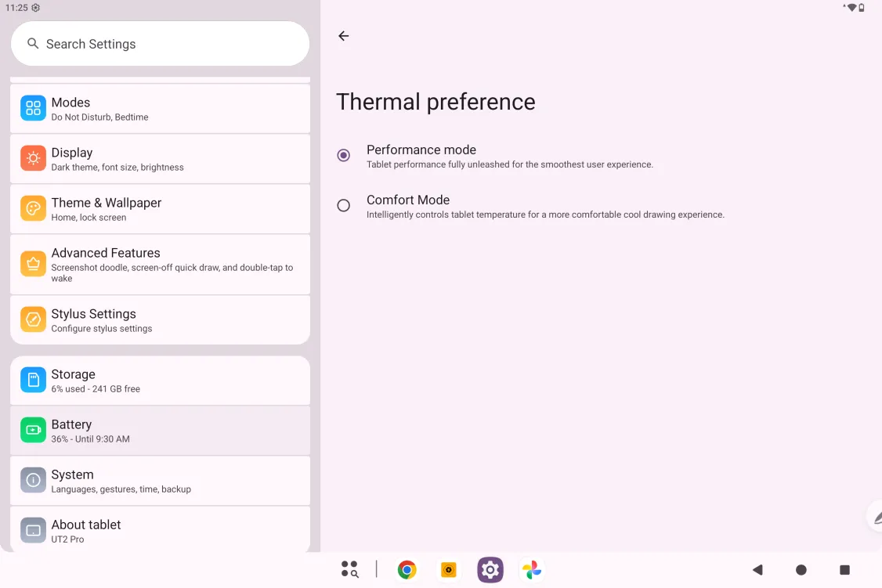Open About tablet entry
The width and height of the screenshot is (882, 588).
pyautogui.click(x=161, y=529)
